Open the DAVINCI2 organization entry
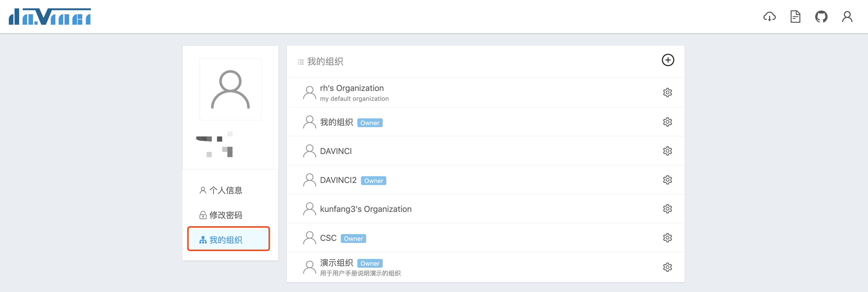The image size is (868, 292). point(338,180)
